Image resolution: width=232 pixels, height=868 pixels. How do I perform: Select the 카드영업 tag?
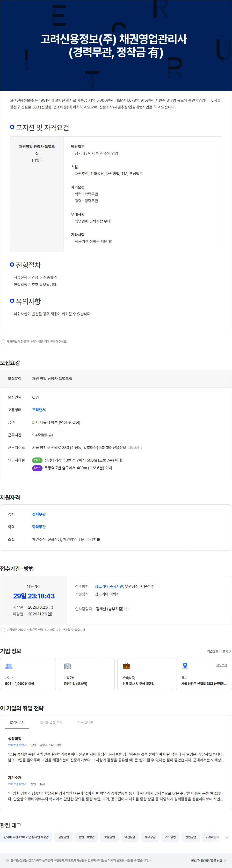coord(170,837)
